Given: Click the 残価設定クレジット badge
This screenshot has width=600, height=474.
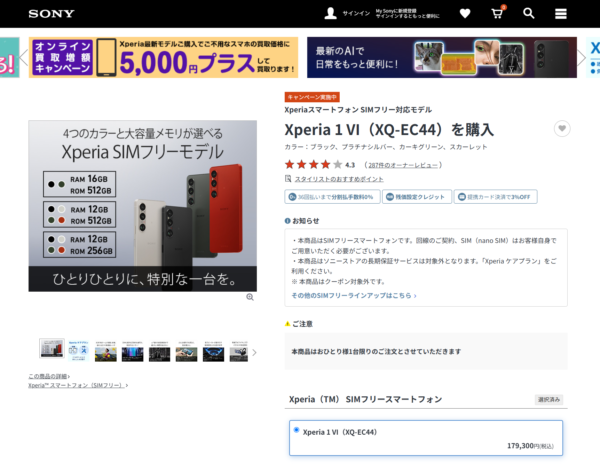Looking at the screenshot, I should [417, 197].
